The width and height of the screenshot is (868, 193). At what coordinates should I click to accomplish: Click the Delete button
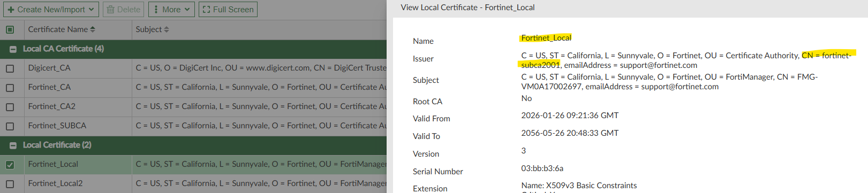coord(124,10)
